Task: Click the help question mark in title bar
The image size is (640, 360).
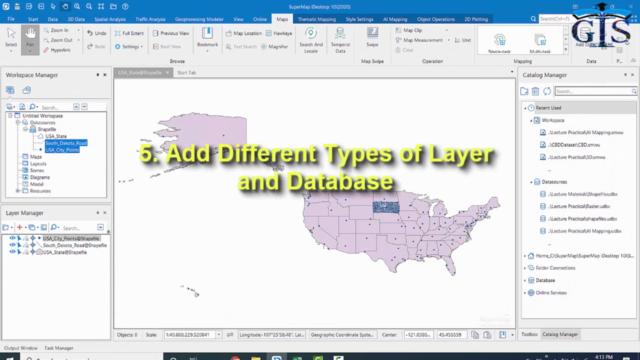Action: coord(125,7)
